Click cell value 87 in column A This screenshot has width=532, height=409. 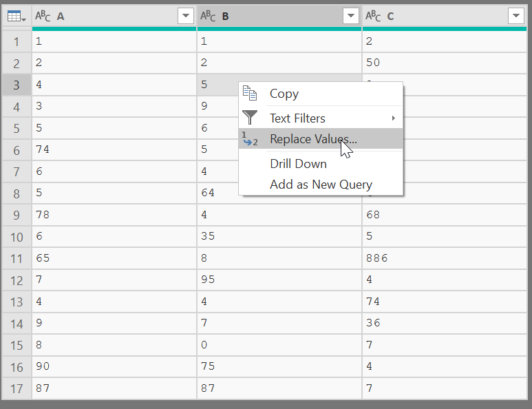(43, 388)
